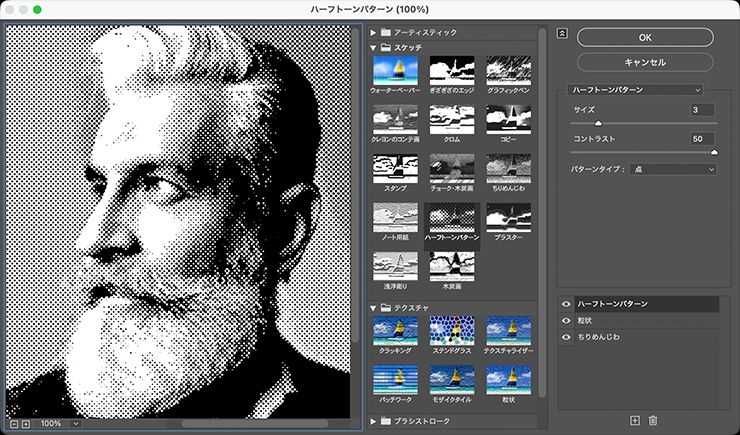The width and height of the screenshot is (740, 435).
Task: Click the new effect layer icon
Action: coord(634,421)
